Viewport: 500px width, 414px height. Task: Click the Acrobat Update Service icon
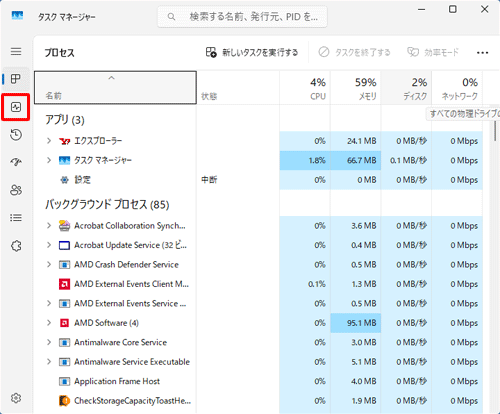64,245
